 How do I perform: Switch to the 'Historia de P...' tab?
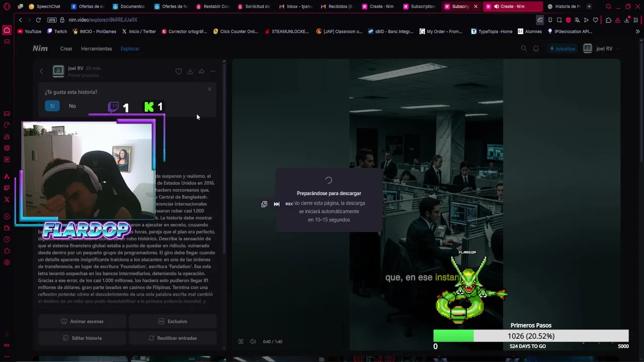click(x=564, y=7)
